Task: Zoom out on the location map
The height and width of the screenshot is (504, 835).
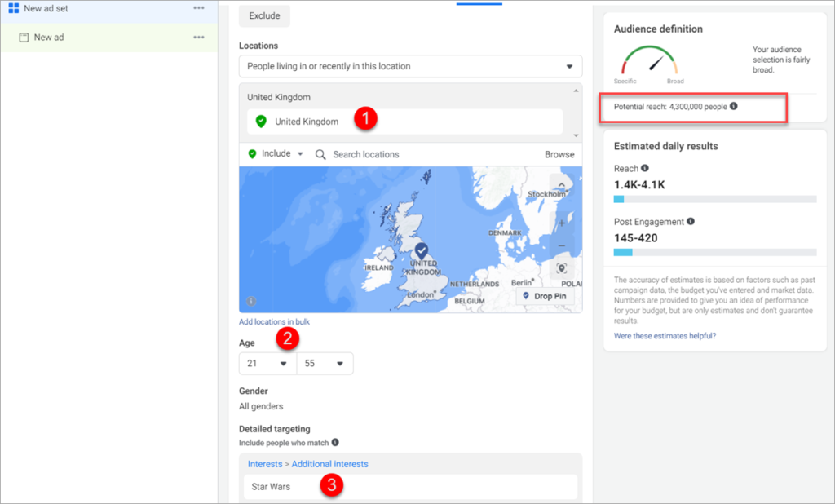Action: point(561,245)
